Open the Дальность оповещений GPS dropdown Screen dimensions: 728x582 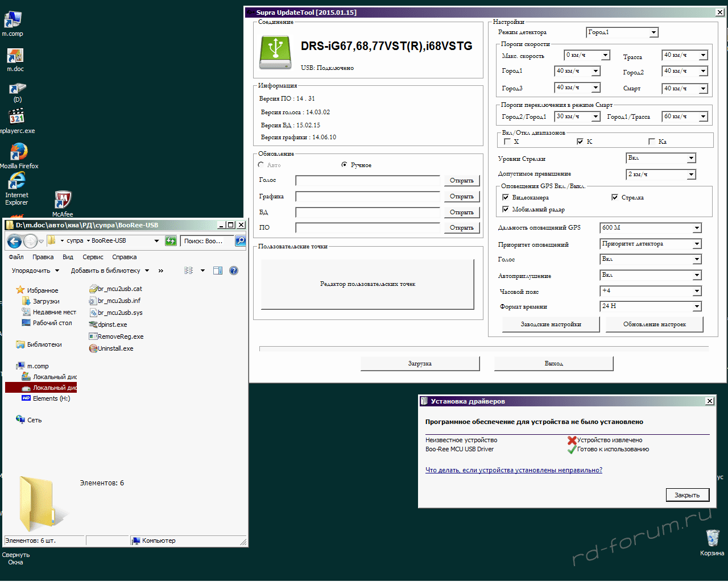[651, 228]
